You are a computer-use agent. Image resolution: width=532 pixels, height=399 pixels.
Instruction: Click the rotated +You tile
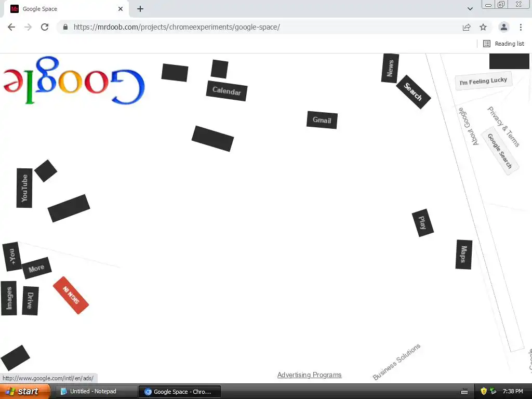(12, 257)
